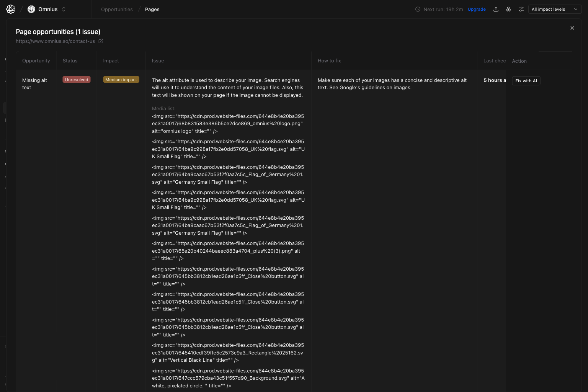Open the app home logo
Image resolution: width=588 pixels, height=392 pixels.
click(10, 9)
